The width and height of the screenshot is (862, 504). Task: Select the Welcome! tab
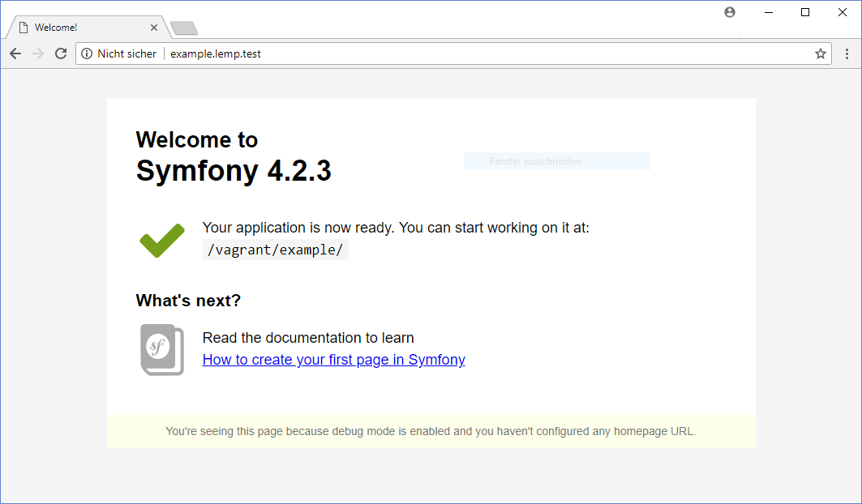pyautogui.click(x=88, y=27)
